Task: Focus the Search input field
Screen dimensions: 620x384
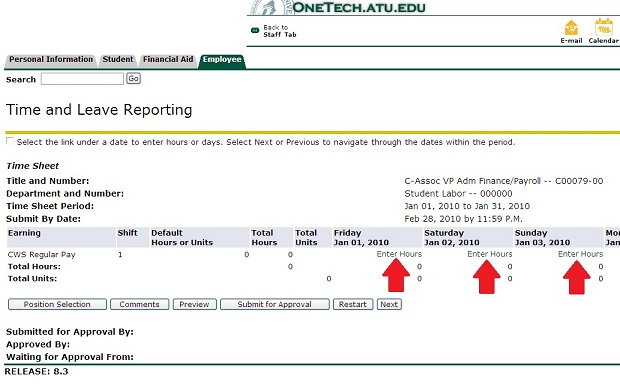Action: point(82,79)
